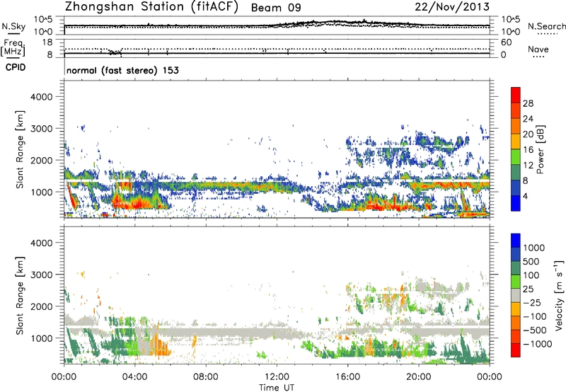The width and height of the screenshot is (566, 392).
Task: Select the '-500' value on Velocity colorbar
Action: pos(535,330)
